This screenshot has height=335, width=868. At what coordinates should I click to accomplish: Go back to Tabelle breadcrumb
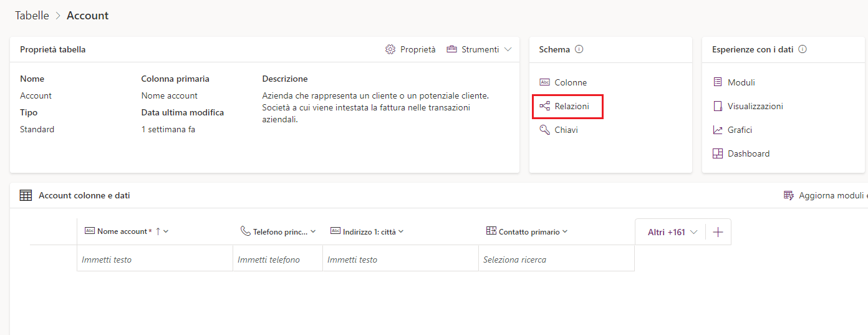pyautogui.click(x=32, y=16)
